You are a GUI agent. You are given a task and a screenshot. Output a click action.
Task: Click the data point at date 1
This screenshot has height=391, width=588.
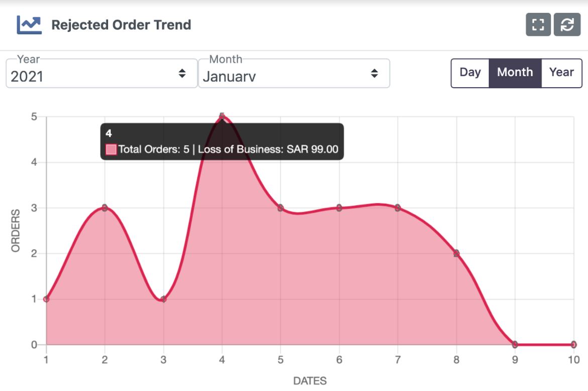coord(46,299)
